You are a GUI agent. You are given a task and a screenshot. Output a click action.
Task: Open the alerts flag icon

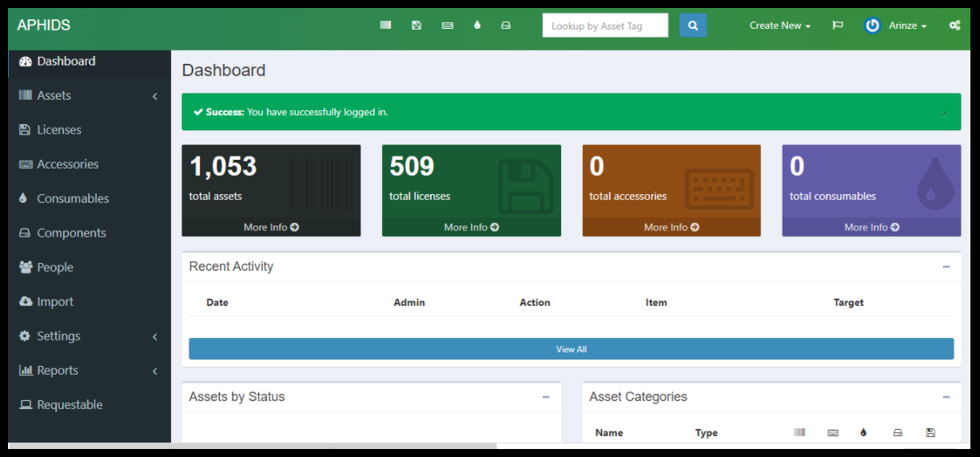(x=838, y=26)
